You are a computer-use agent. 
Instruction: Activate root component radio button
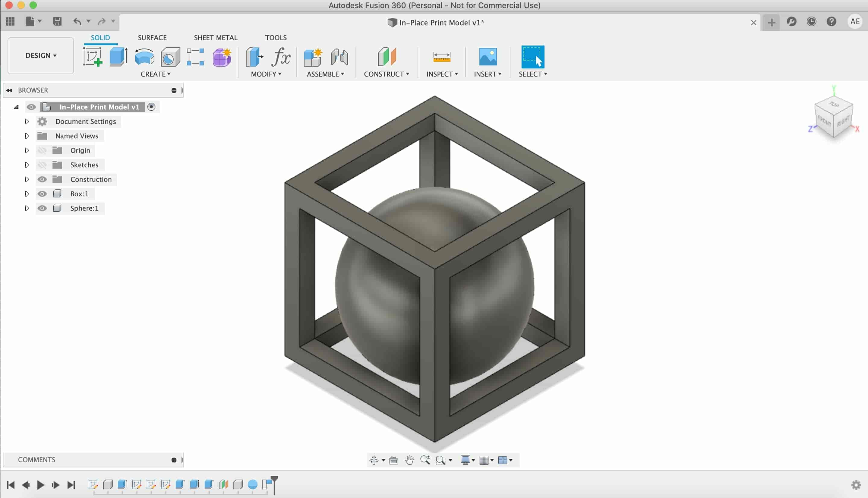(151, 107)
